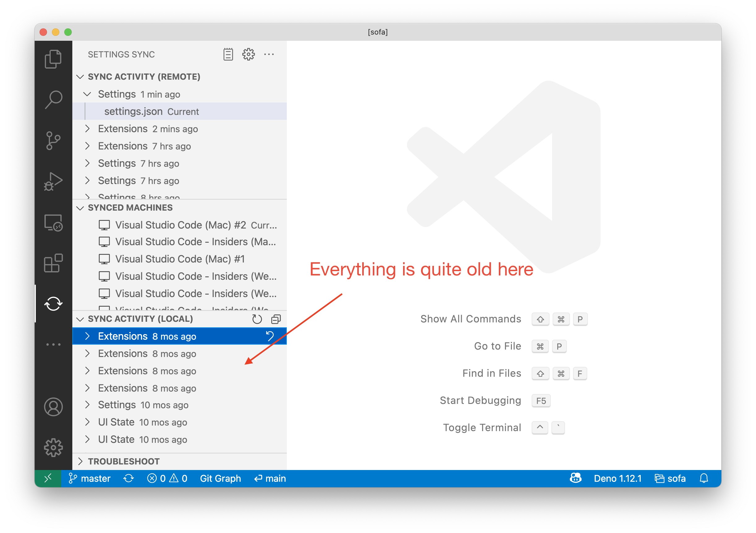This screenshot has height=533, width=756.
Task: Open the Settings Sync gear menu
Action: 248,54
